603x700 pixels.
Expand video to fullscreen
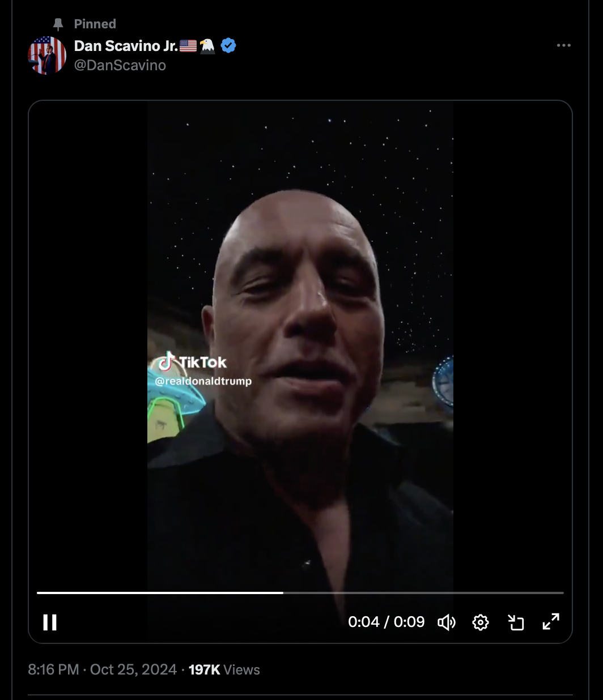point(551,622)
